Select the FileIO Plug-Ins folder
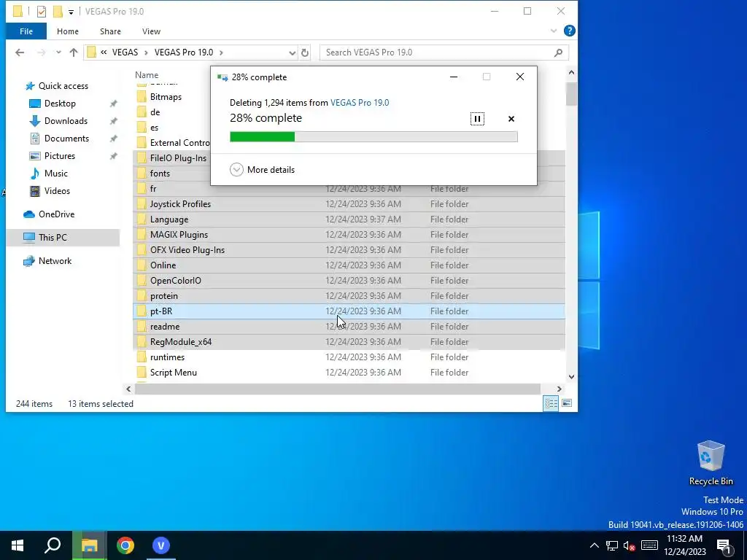Viewport: 747px width, 560px height. [x=178, y=158]
